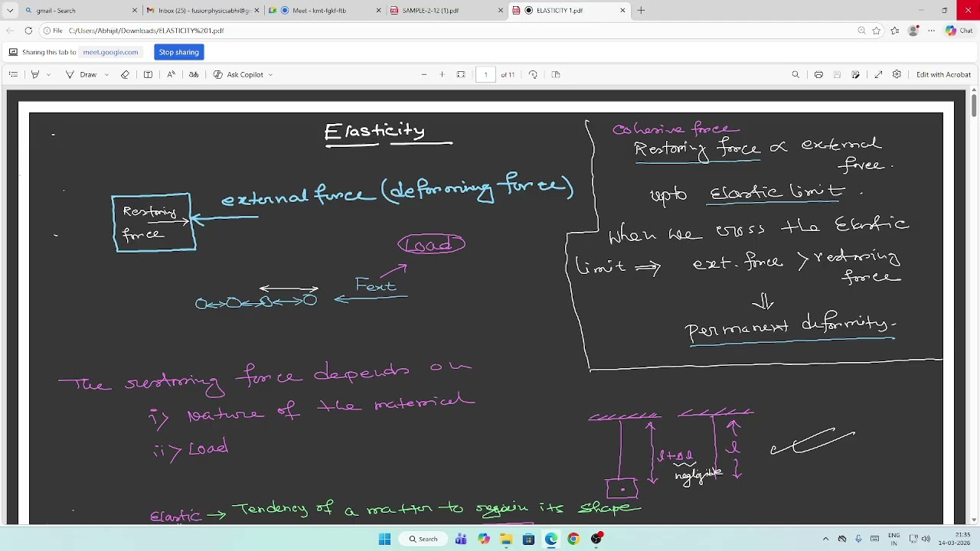
Task: Click the meet.google.com link in the sharing bar
Action: point(110,52)
